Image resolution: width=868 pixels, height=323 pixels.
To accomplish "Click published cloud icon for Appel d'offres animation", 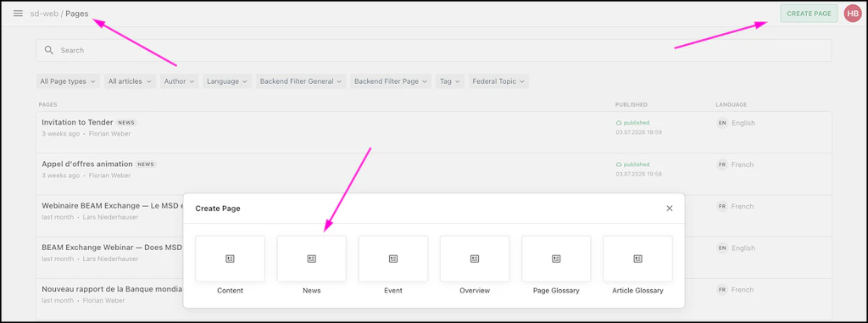I will [x=619, y=164].
